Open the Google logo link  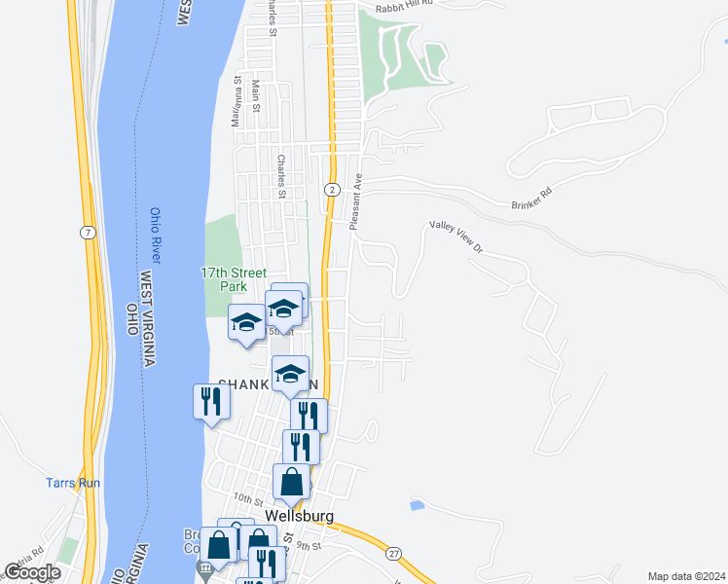(32, 572)
